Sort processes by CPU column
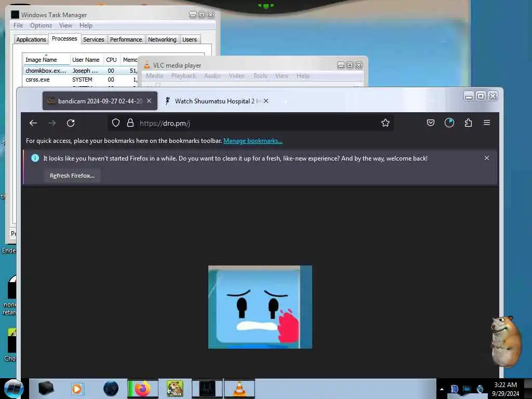532x399 pixels. coord(111,60)
